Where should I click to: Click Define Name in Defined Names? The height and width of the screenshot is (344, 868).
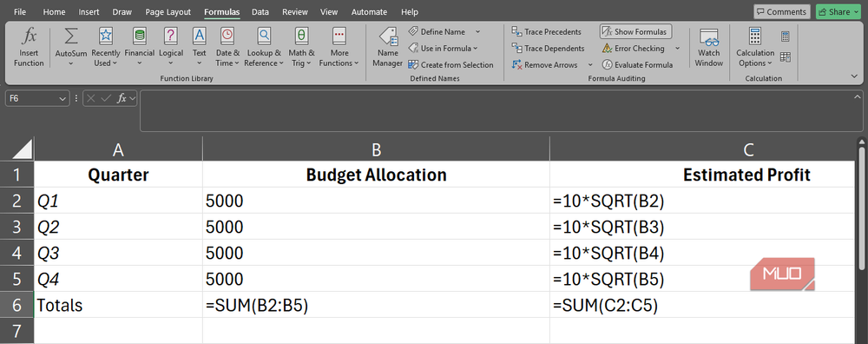tap(437, 31)
